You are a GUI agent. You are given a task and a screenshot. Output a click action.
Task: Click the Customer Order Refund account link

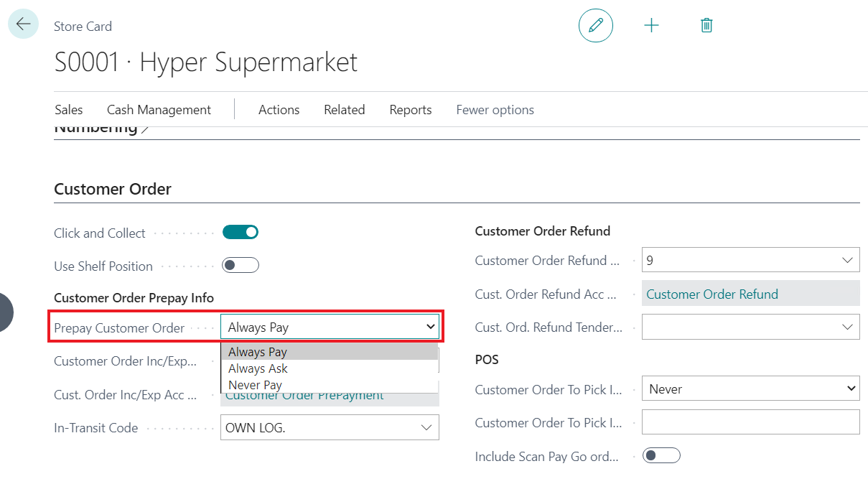coord(711,294)
